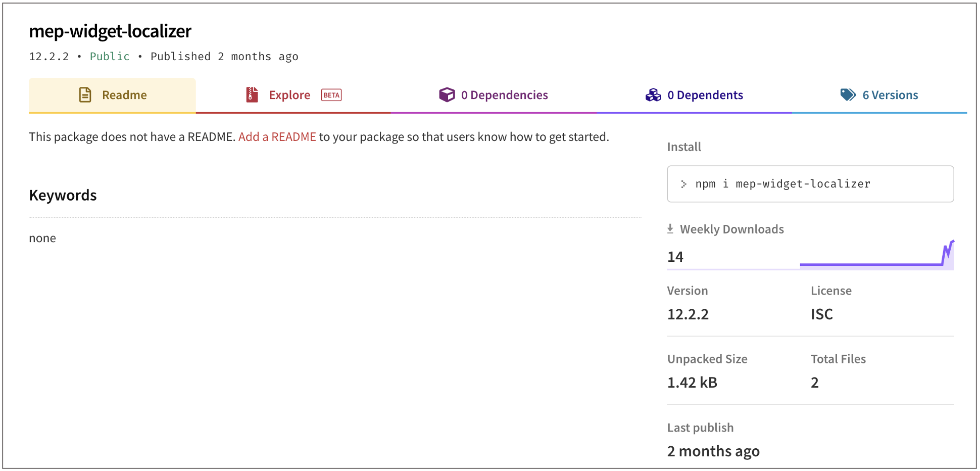
Task: Click the green Public label
Action: tap(110, 57)
